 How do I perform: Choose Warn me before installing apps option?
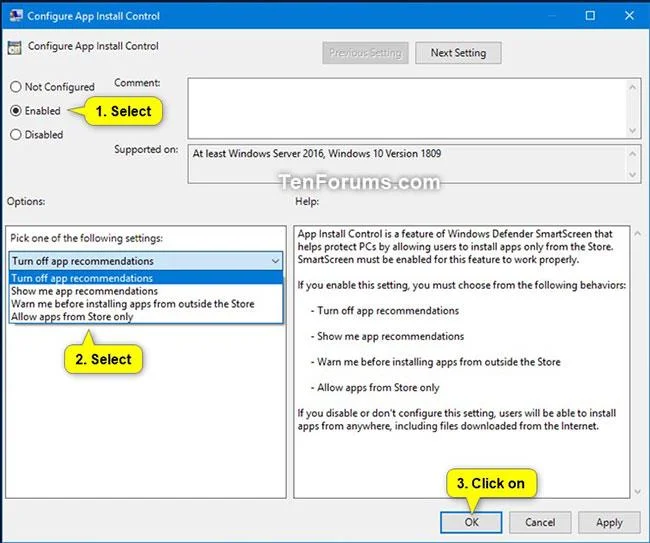(146, 304)
